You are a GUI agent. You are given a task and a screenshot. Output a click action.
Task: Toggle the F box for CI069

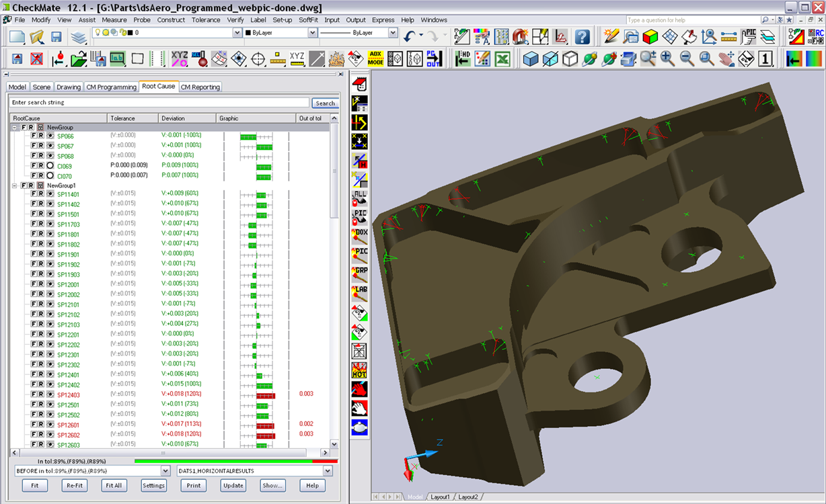tap(34, 166)
